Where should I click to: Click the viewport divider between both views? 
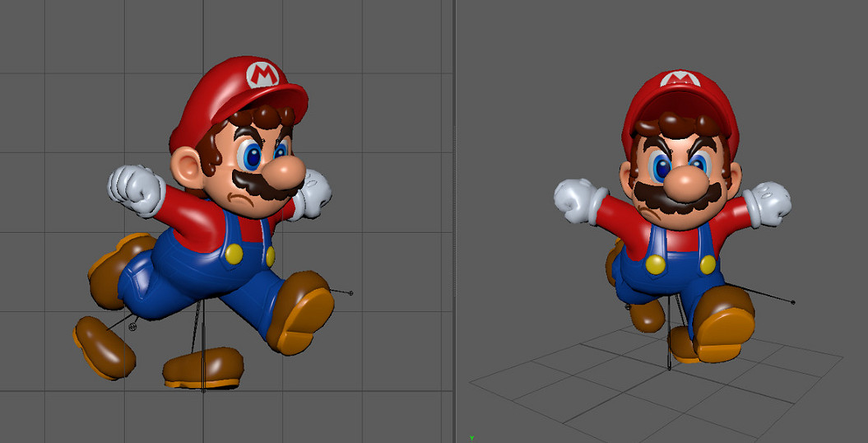[x=455, y=221]
